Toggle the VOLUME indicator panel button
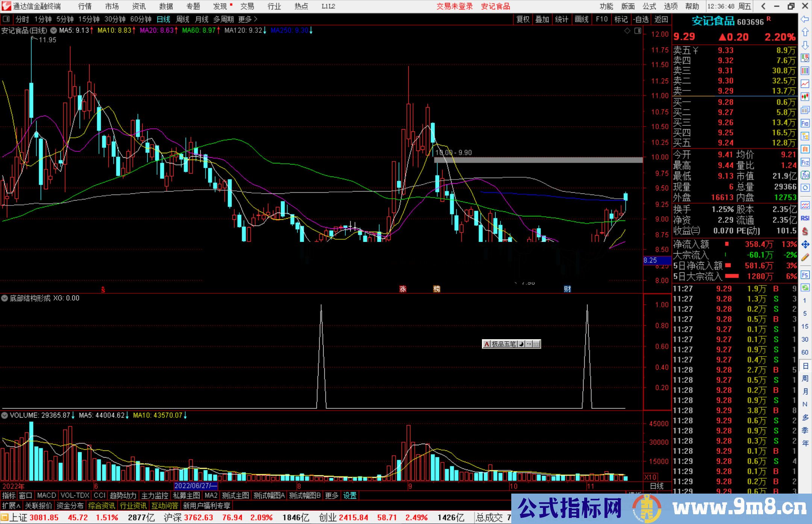The image size is (812, 524). [x=5, y=415]
